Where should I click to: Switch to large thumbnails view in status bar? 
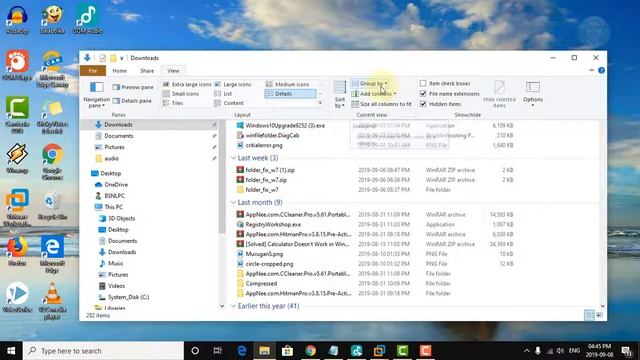(599, 315)
